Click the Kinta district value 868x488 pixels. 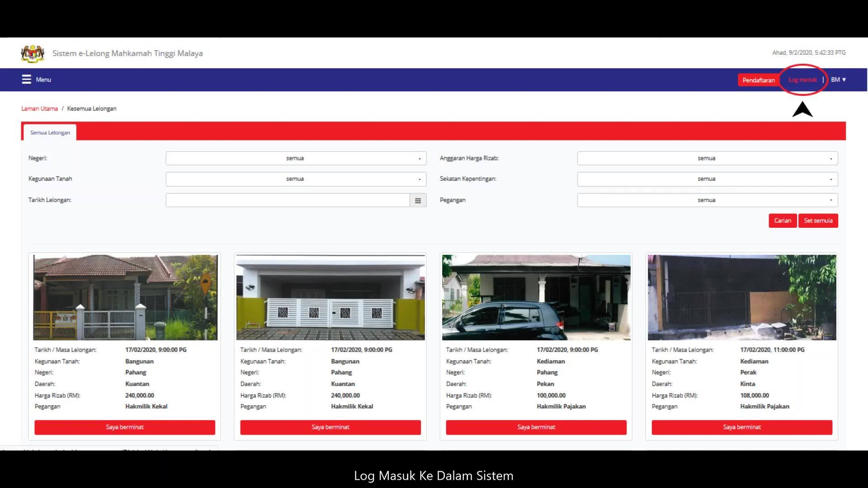click(x=747, y=384)
